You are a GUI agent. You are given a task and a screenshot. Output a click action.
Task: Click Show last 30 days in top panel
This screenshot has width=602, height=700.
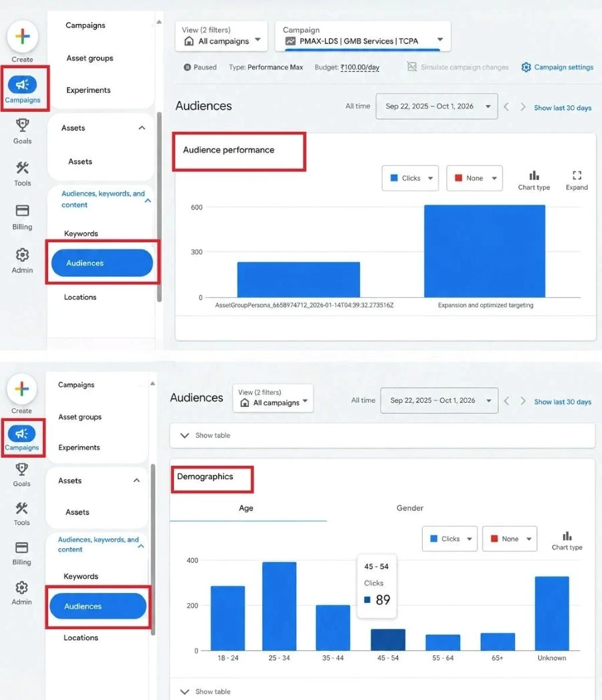pyautogui.click(x=563, y=108)
